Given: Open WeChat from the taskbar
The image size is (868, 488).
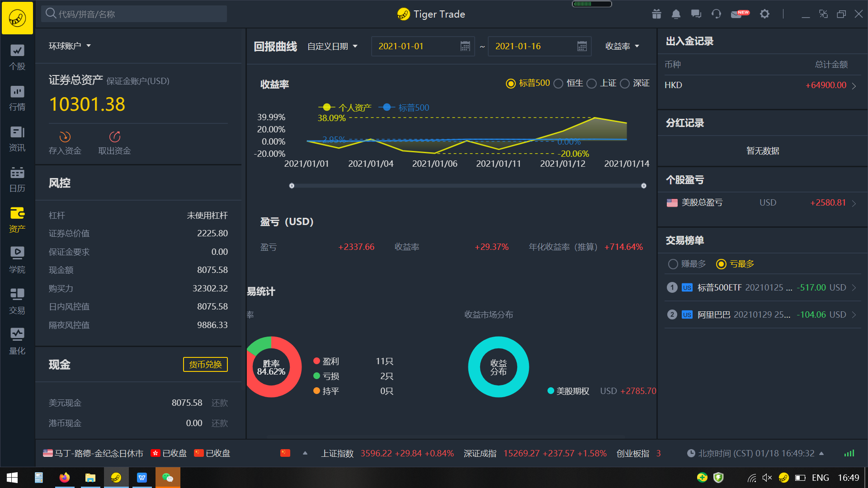Looking at the screenshot, I should coord(168,478).
